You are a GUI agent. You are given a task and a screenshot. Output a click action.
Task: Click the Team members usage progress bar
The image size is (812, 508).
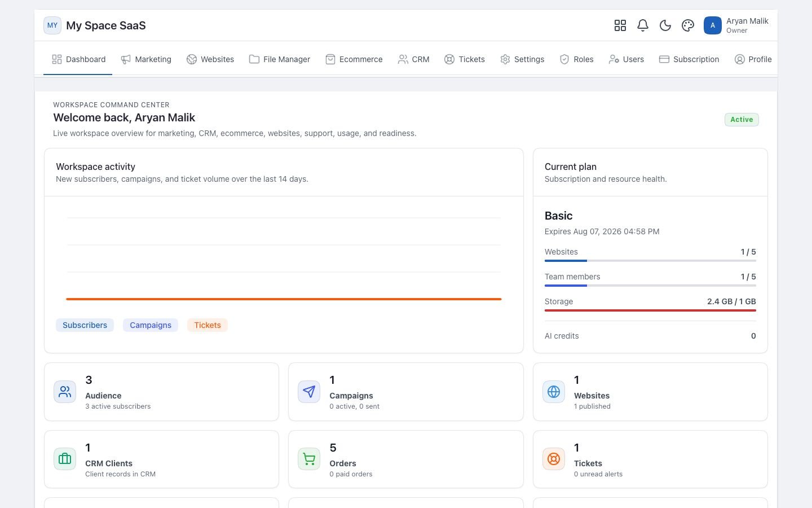(650, 286)
